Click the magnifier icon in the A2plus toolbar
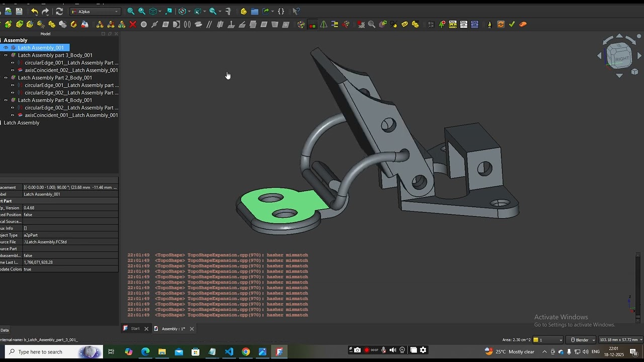The image size is (644, 362). point(372,24)
